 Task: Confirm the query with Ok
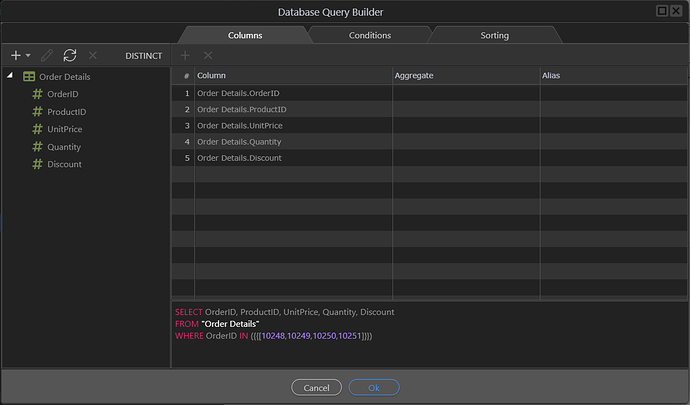coord(374,387)
